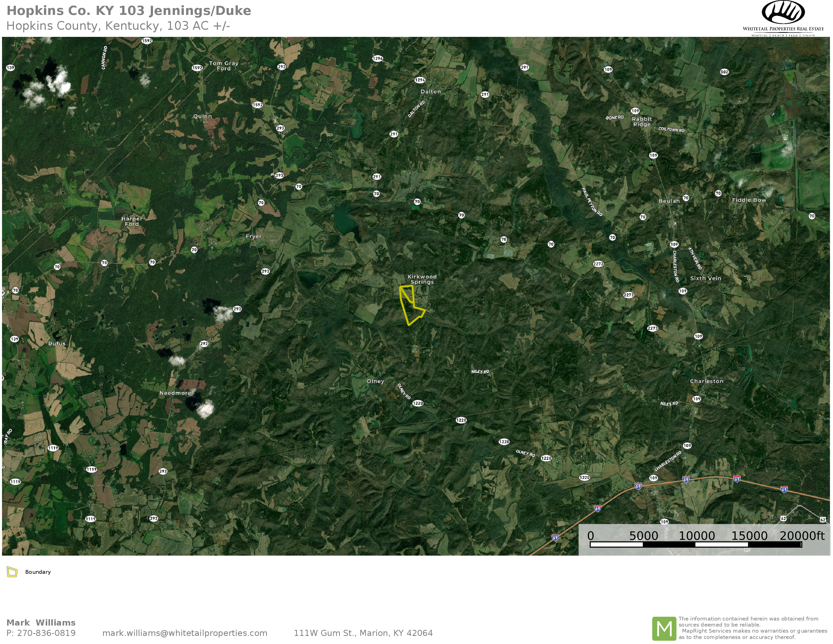Viewport: 833px width, 644px height.
Task: Click the Hopkins Co. KY 103 Jennings/Duke title
Action: click(x=129, y=11)
